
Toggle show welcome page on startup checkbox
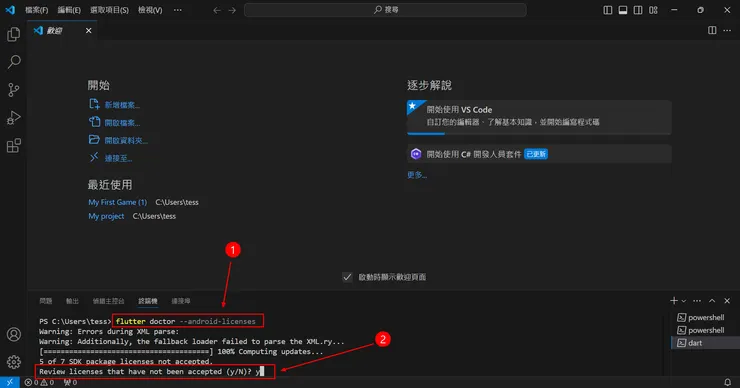347,277
